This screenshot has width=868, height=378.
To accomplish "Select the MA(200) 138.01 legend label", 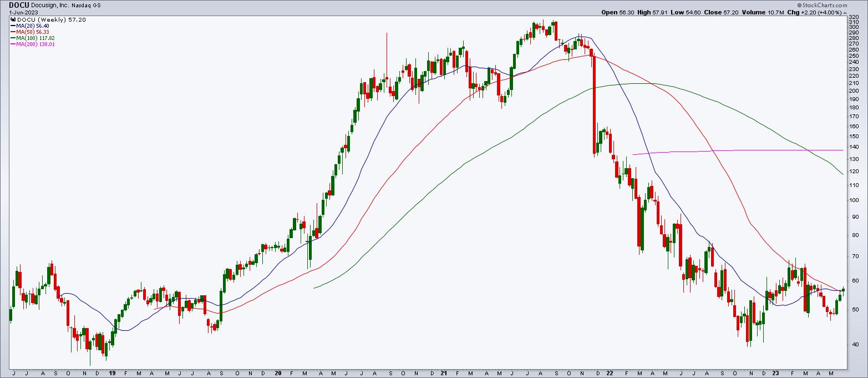I will tap(35, 44).
